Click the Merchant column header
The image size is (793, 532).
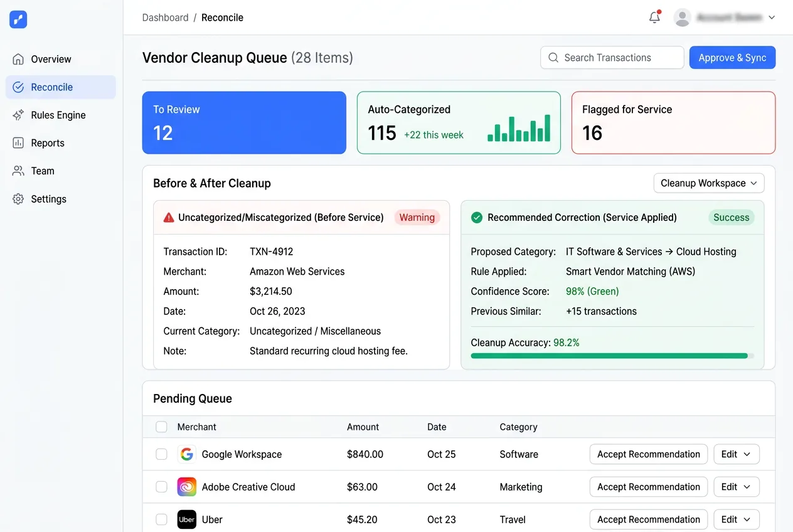pyautogui.click(x=196, y=427)
